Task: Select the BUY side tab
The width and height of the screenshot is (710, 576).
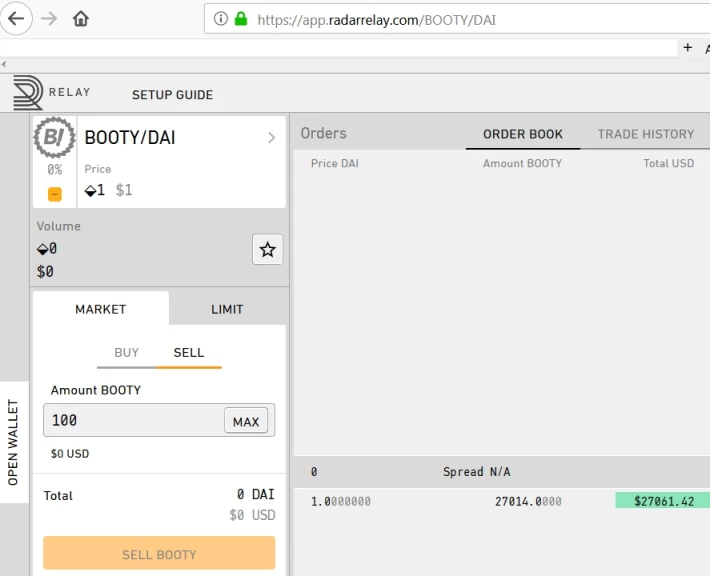Action: click(126, 353)
